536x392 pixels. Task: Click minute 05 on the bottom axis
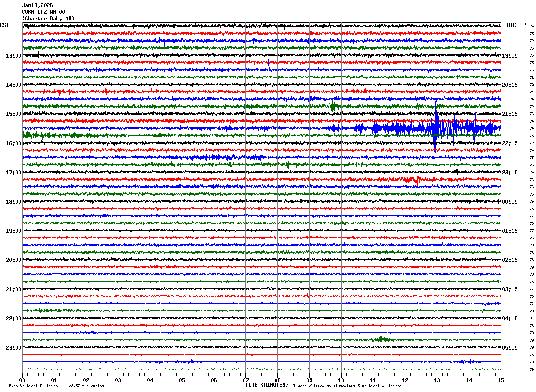point(182,380)
